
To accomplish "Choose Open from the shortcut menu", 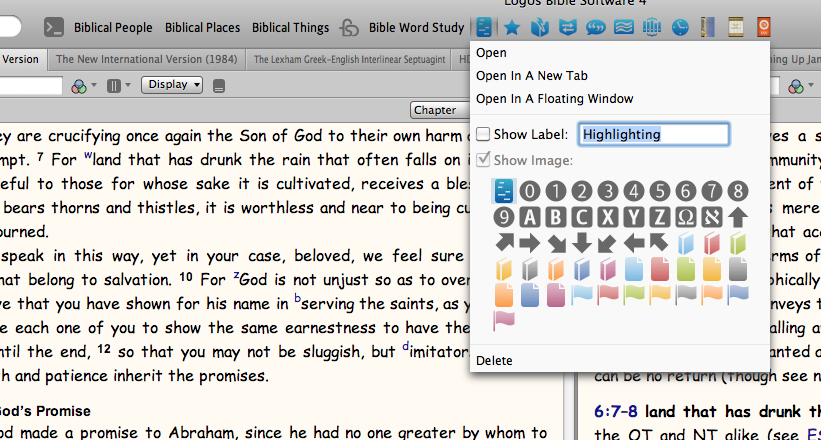I will pyautogui.click(x=491, y=53).
